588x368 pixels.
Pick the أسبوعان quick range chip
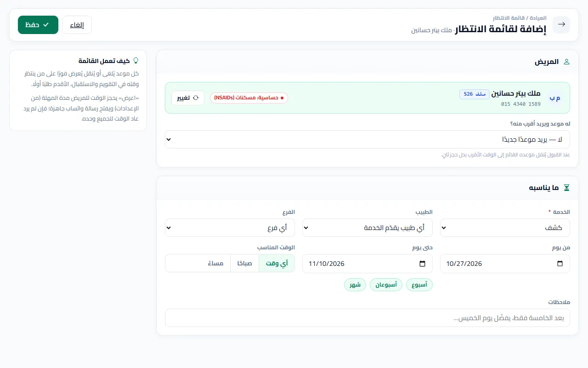(386, 285)
